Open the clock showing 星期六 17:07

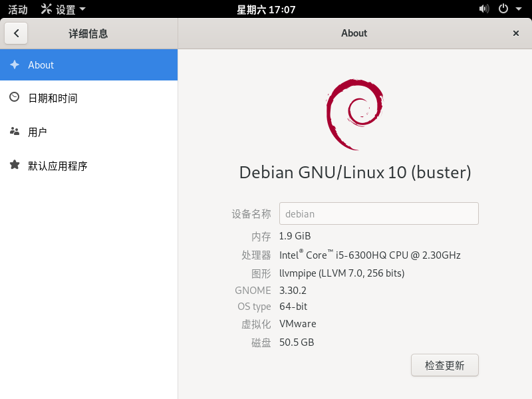pyautogui.click(x=266, y=9)
